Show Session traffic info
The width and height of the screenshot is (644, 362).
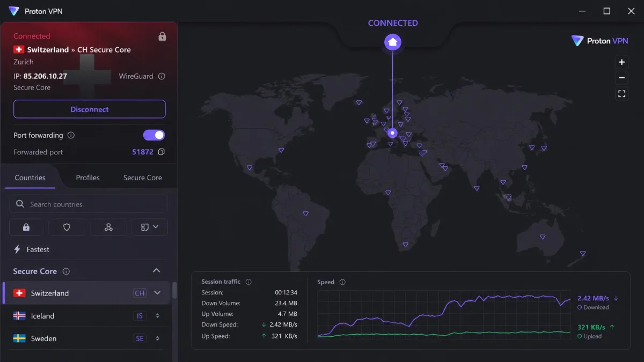248,282
